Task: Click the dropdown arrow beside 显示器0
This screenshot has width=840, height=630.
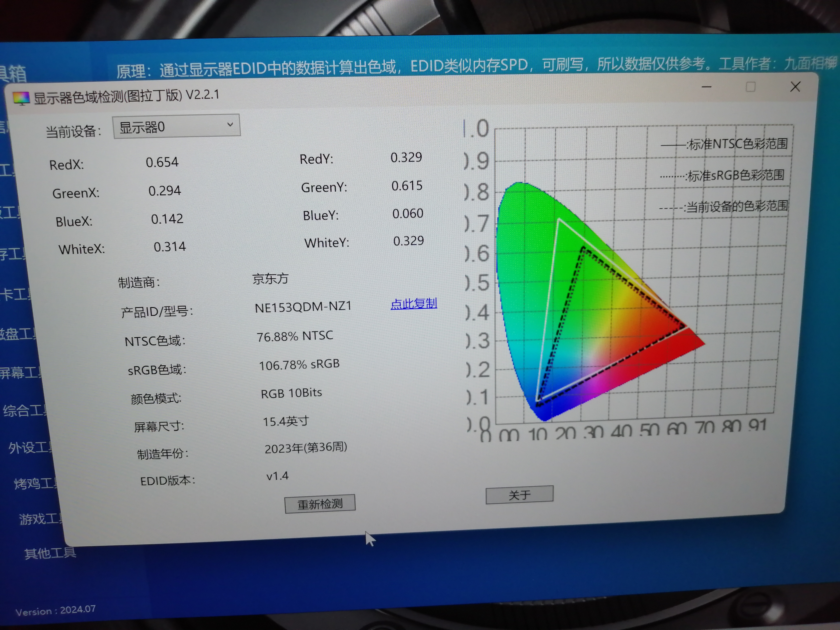Action: coord(230,125)
